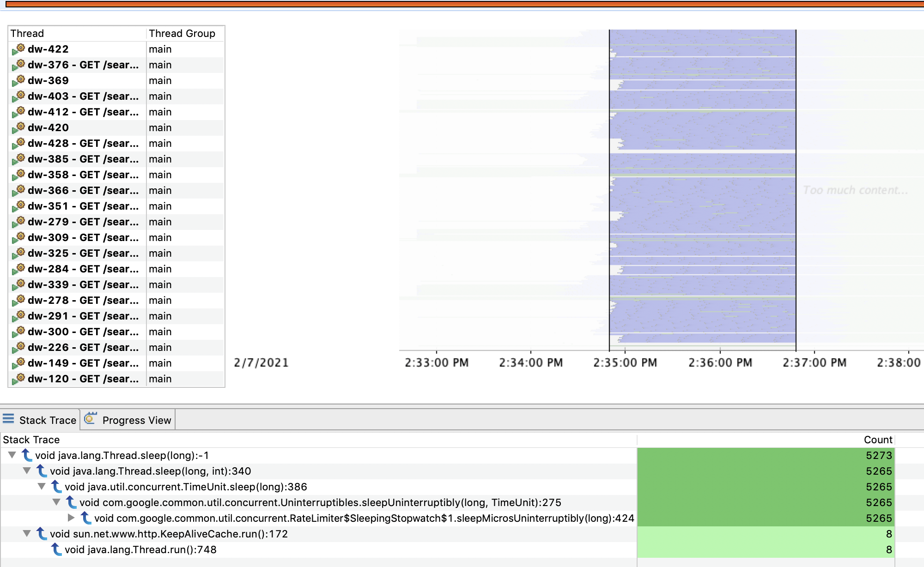The image size is (924, 567).
Task: Select the dw-369 thread name
Action: 48,80
